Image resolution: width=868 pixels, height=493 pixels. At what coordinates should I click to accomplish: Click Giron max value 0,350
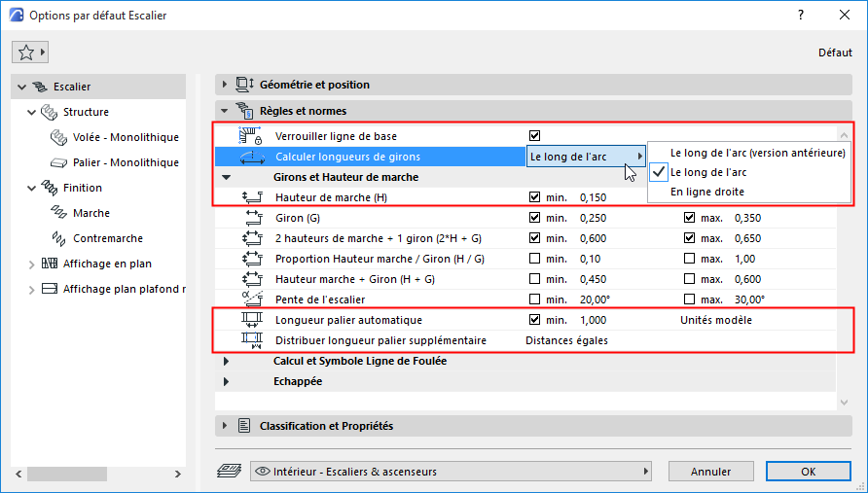(x=747, y=218)
